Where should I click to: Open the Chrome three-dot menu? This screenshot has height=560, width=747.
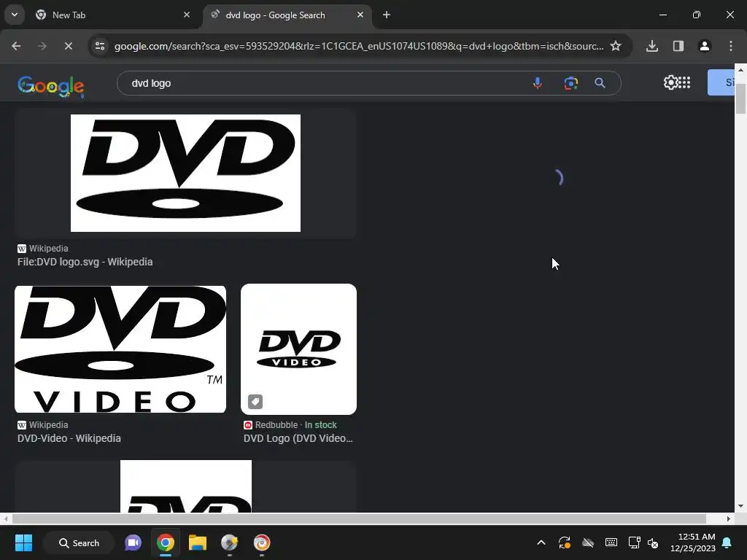click(x=731, y=46)
